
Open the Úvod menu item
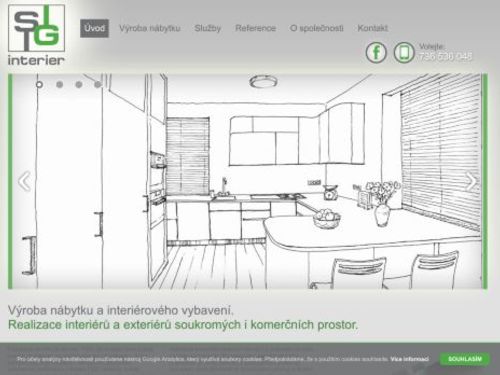click(x=94, y=28)
